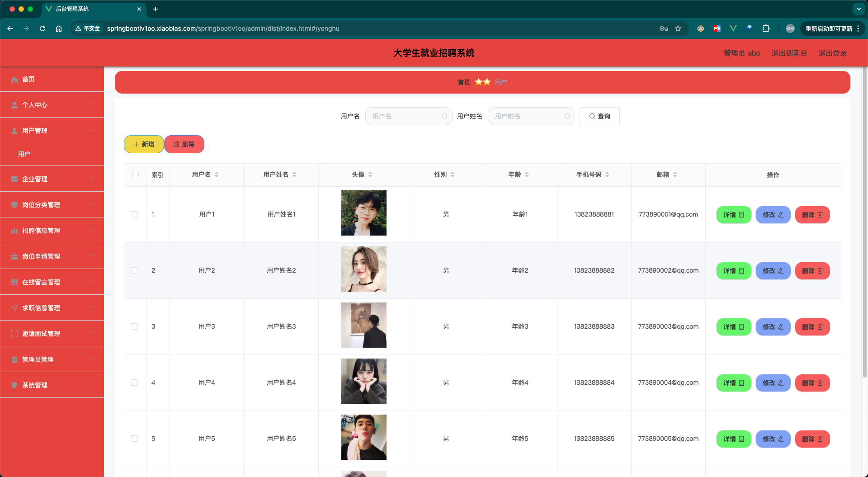Click the icon next to 企业管理
Viewport: 868px width, 477px height.
point(14,179)
